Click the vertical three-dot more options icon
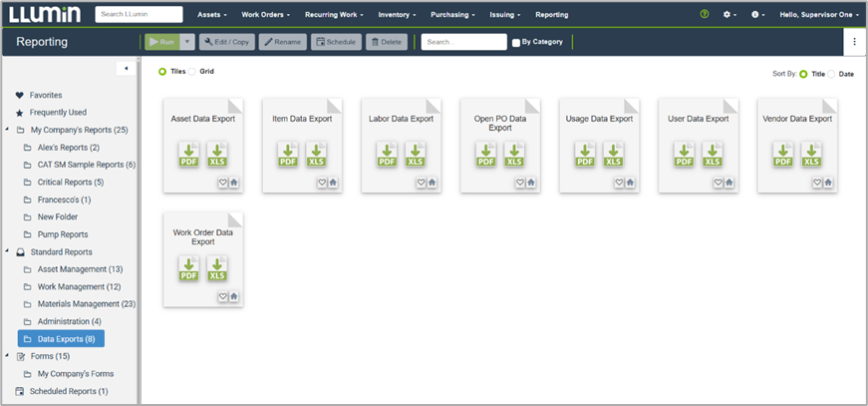 coord(854,42)
